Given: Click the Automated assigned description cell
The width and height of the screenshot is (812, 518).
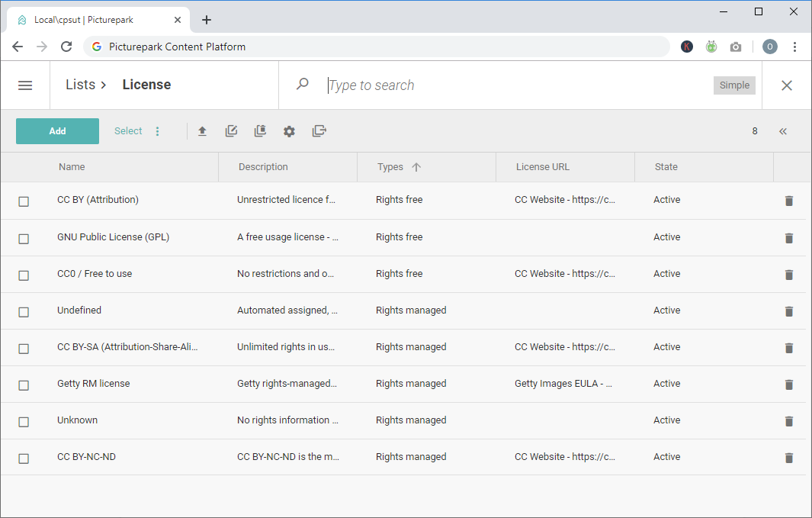Looking at the screenshot, I should coord(287,310).
